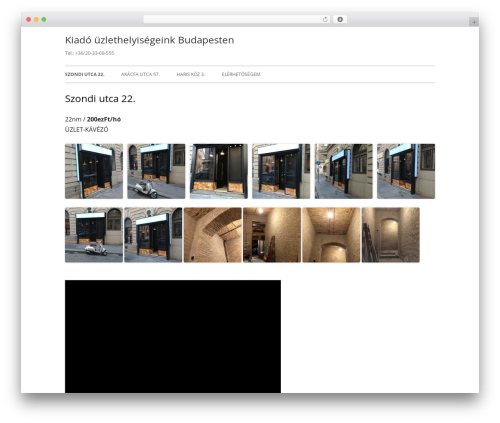Click the phone number text under the title
This screenshot has height=423, width=500.
[x=89, y=53]
